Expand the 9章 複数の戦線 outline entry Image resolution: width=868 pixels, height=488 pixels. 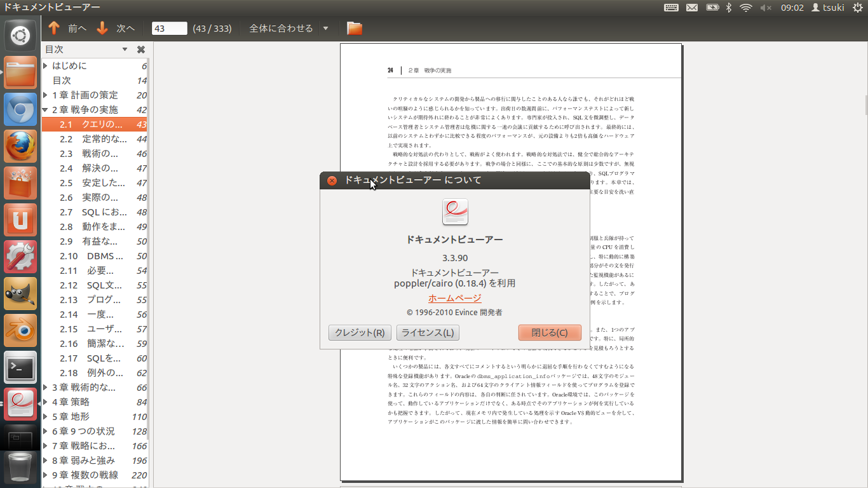46,475
